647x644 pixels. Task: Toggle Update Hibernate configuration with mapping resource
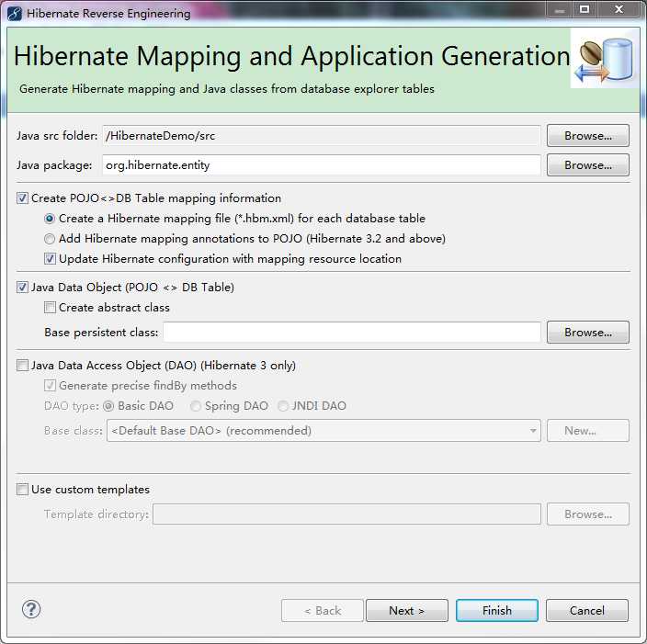50,259
